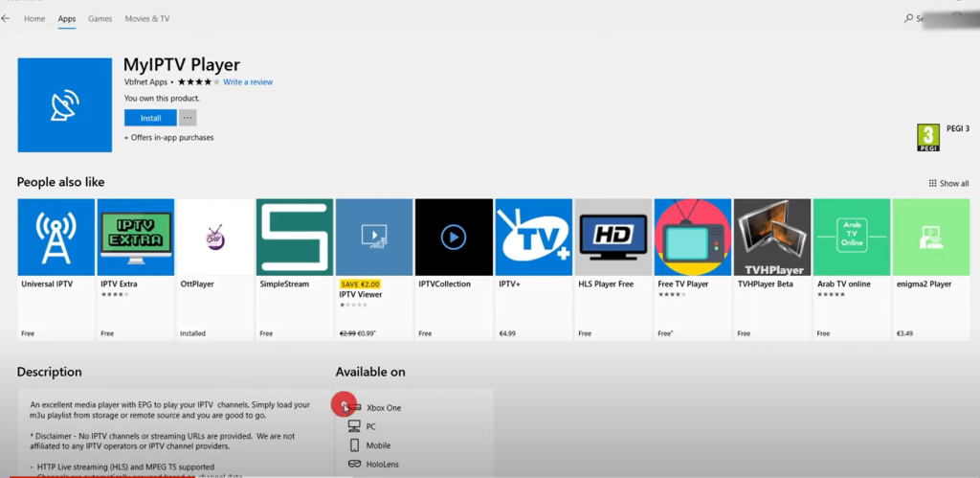Viewport: 980px width, 478px height.
Task: Click the IPTV Extra title text
Action: 119,285
